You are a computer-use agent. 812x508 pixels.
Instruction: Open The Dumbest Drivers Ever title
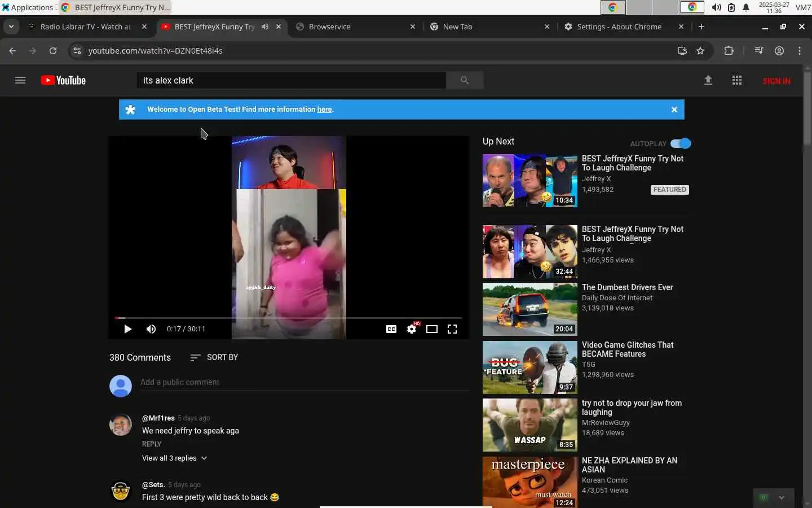[x=628, y=287]
